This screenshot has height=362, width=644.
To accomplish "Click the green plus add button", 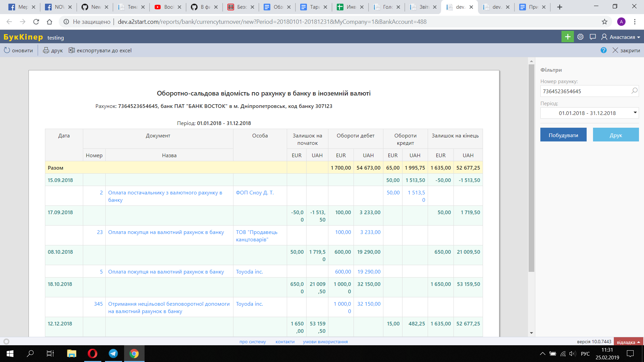I will [567, 37].
